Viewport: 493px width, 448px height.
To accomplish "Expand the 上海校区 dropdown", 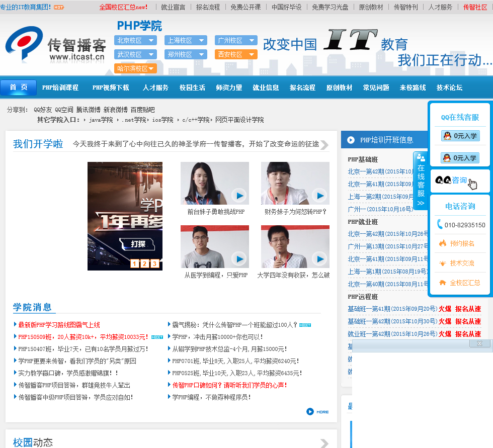I will pyautogui.click(x=186, y=40).
